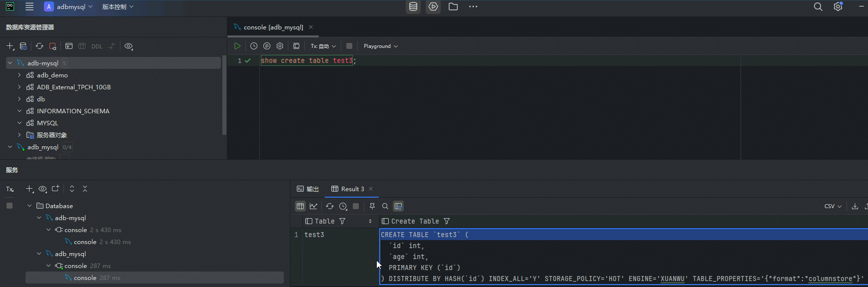Image resolution: width=868 pixels, height=287 pixels.
Task: Click the refresh icon in database explorer toolbar
Action: (39, 46)
